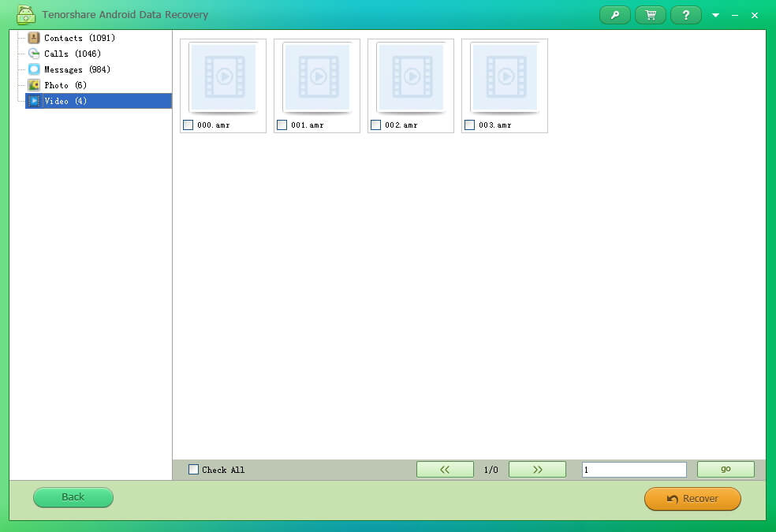Click the Tenorshare Android app logo
Screen dimensions: 776x532
[x=25, y=15]
